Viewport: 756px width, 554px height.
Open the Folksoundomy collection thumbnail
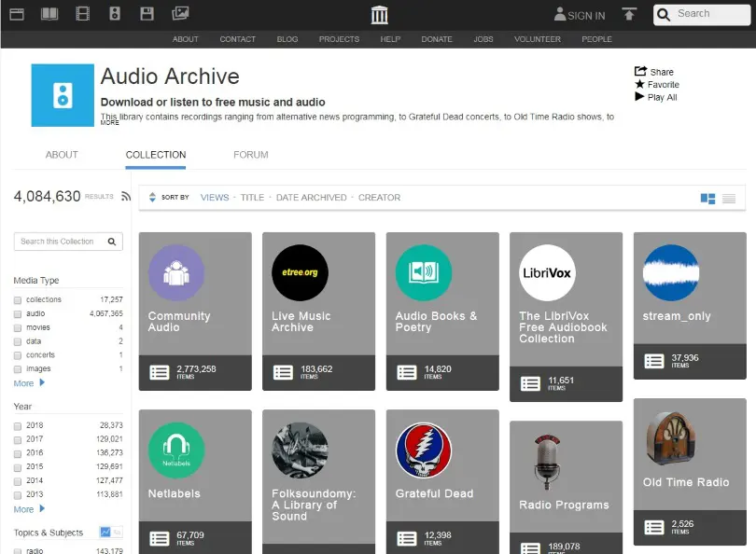coord(300,450)
